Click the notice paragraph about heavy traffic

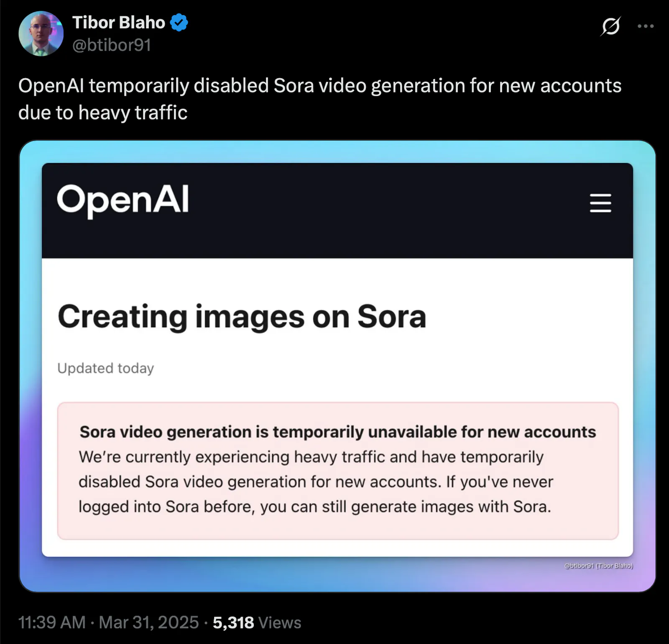pos(315,482)
